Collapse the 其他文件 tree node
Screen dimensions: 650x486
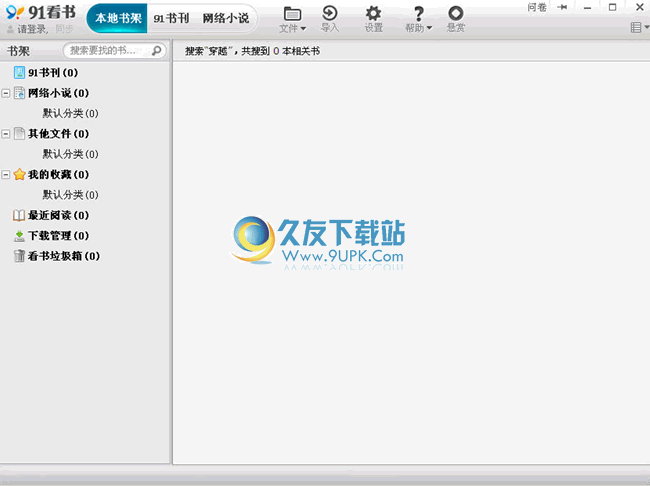tap(6, 134)
